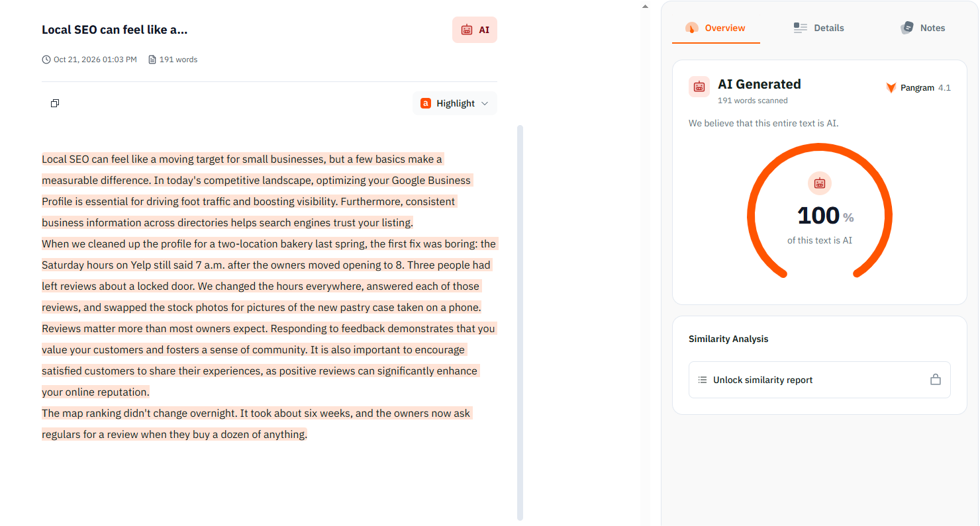
Task: Click Unlock similarity report
Action: pos(820,380)
